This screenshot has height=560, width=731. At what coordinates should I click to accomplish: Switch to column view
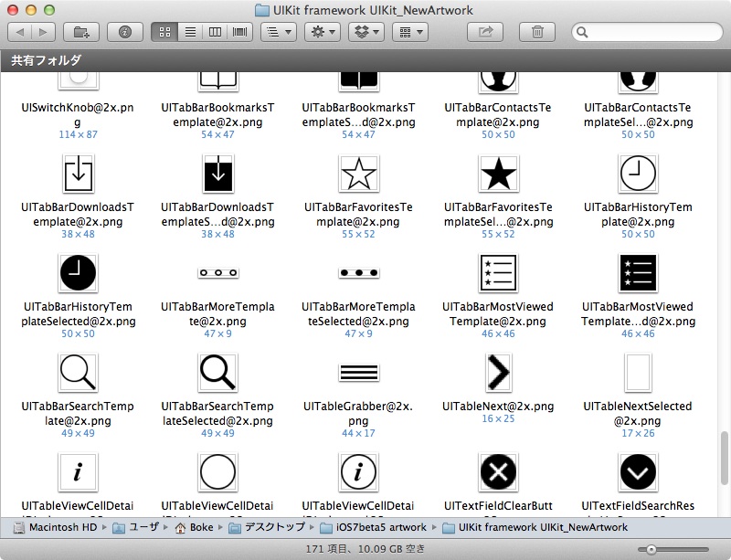pos(215,32)
